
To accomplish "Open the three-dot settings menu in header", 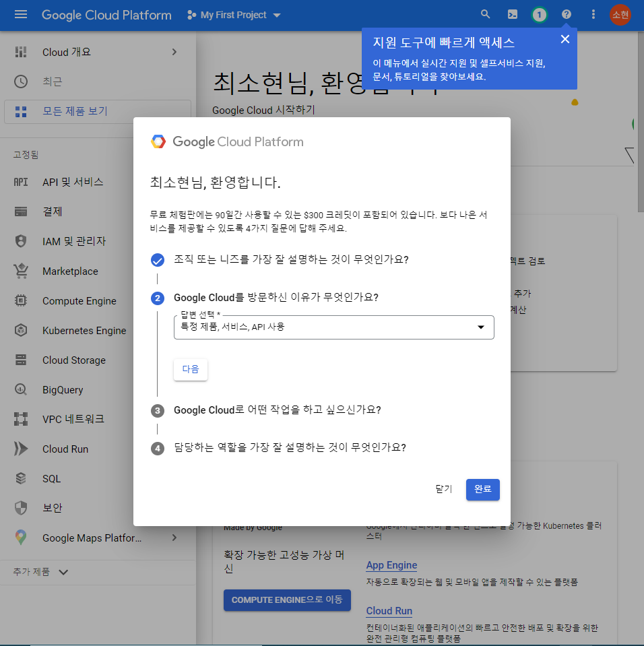I will tap(593, 15).
